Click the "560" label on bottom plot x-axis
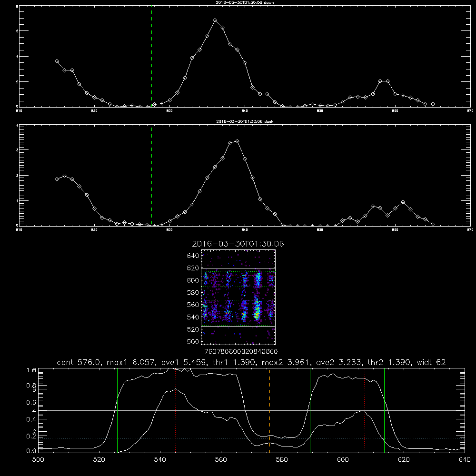 221,460
